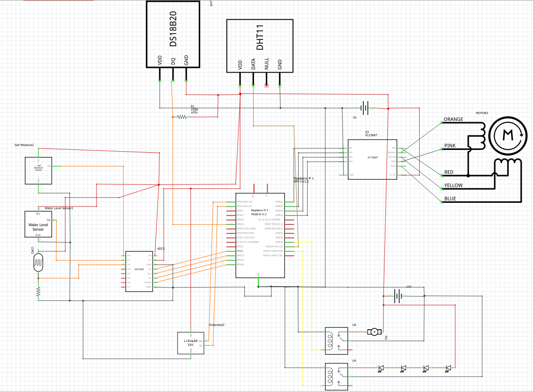Select the Raspberry Pi 3 Model B part
Image resolution: width=533 pixels, height=392 pixels.
pyautogui.click(x=260, y=236)
